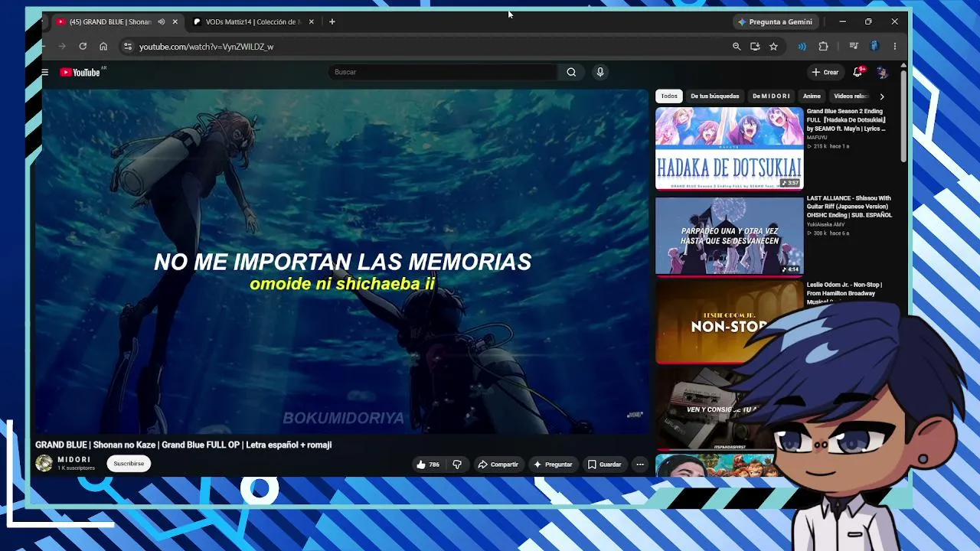Reload the page in the browser
Image resolution: width=980 pixels, height=551 pixels.
(83, 47)
